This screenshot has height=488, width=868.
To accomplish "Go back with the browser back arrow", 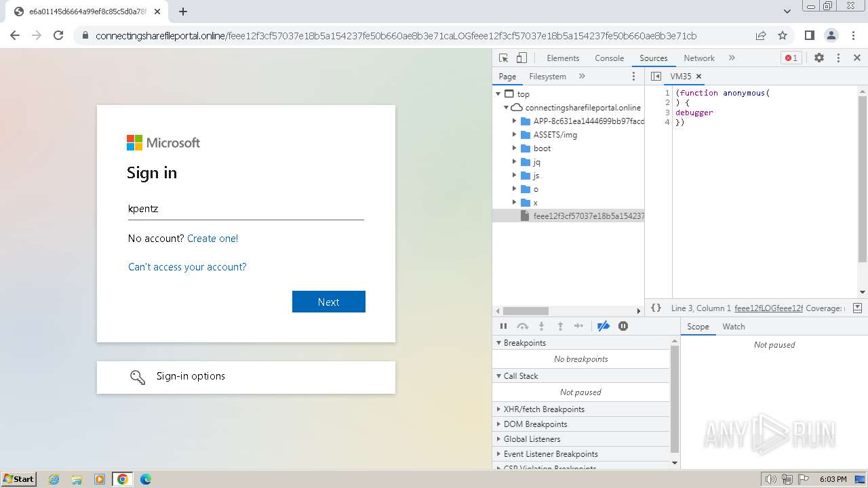I will 15,35.
